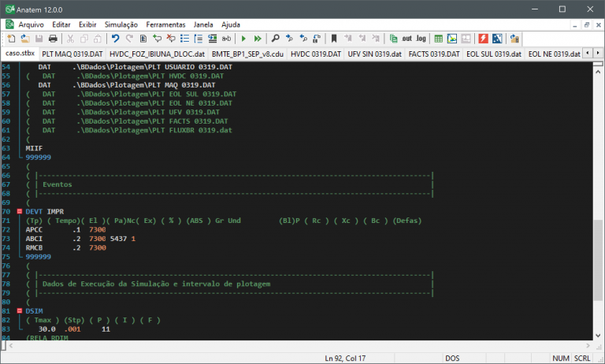
Task: Click the Tmax value 30.0 in editor
Action: click(48, 329)
